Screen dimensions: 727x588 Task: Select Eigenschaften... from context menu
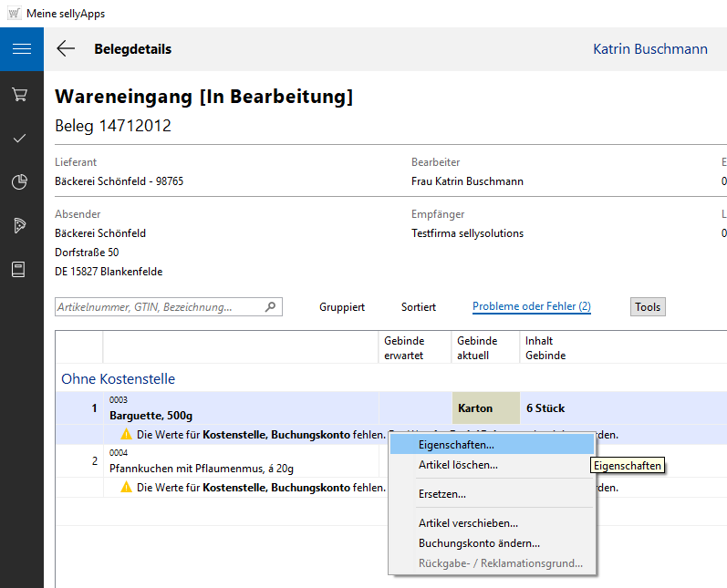456,445
